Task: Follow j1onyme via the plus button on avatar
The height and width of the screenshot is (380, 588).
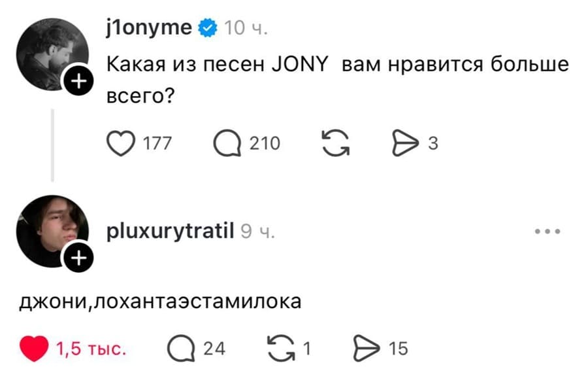Action: tap(80, 80)
